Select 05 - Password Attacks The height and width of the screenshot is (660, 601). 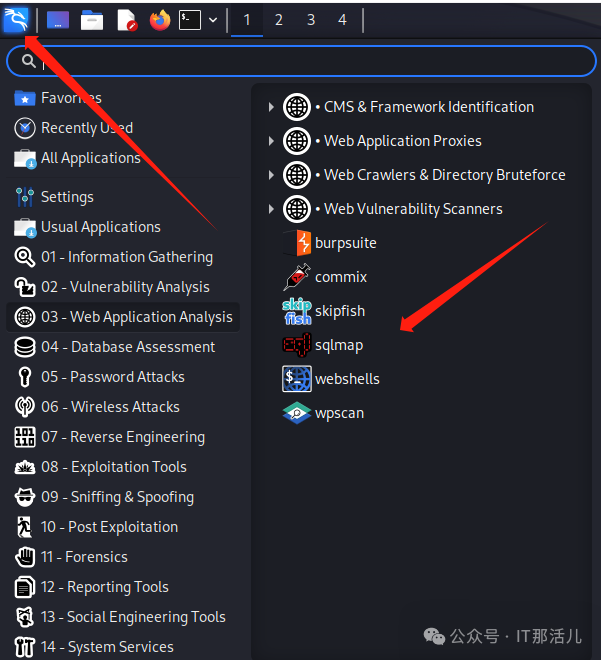(123, 377)
